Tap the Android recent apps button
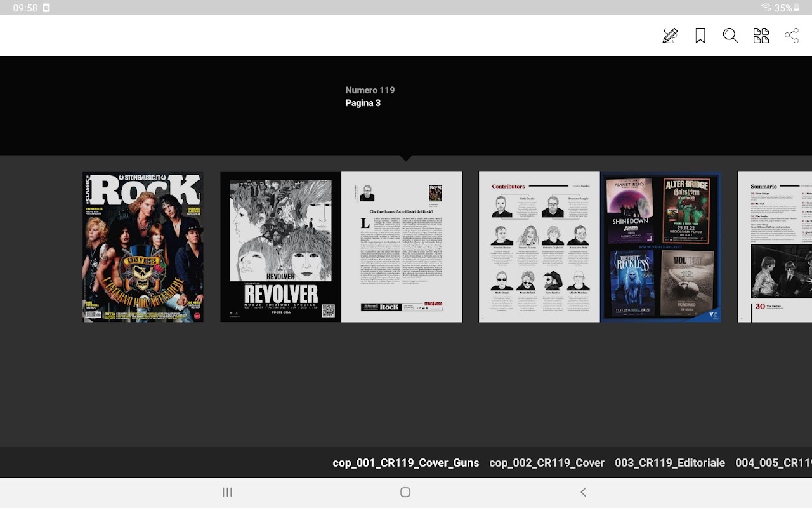Viewport: 812px width, 508px height. click(x=227, y=492)
